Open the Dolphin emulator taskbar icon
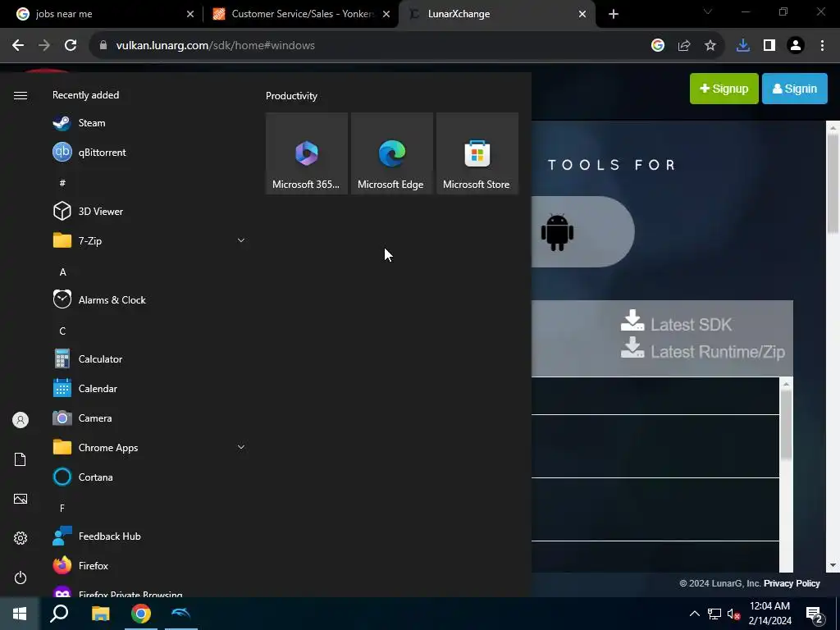This screenshot has height=630, width=840. 181,614
